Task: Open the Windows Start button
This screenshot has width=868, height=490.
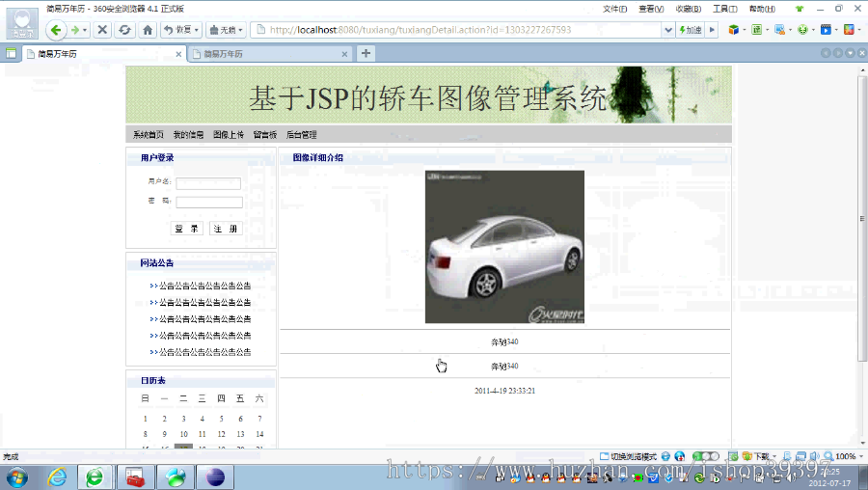Action: [16, 476]
